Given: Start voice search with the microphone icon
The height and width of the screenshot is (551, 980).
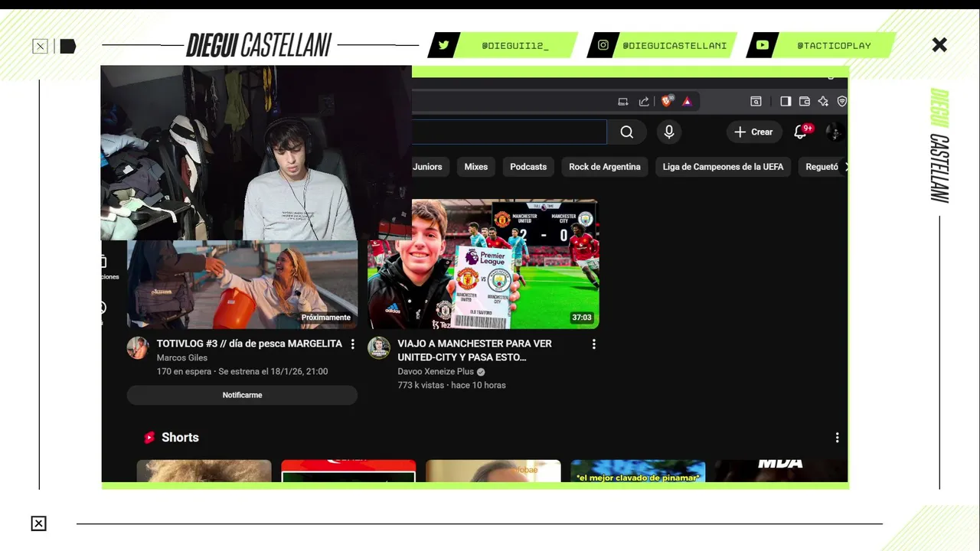Looking at the screenshot, I should pyautogui.click(x=669, y=132).
